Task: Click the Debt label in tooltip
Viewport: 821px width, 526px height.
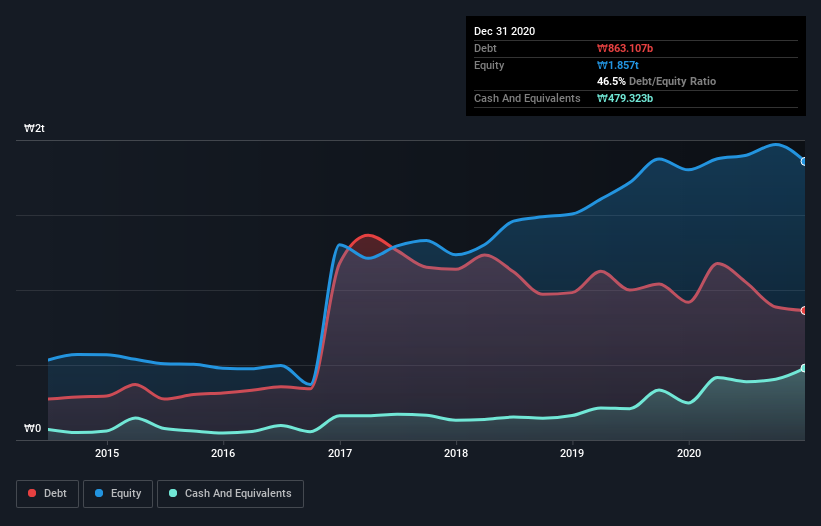Action: point(485,48)
